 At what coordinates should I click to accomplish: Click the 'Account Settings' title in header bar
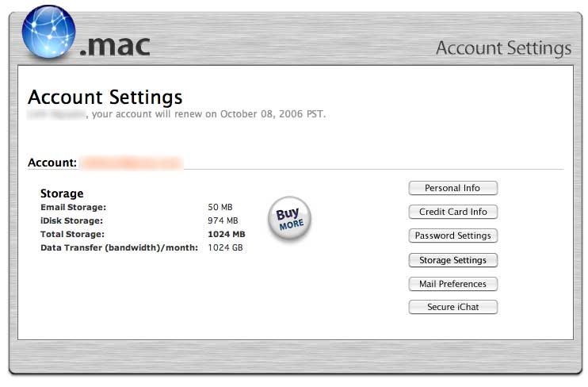tap(504, 48)
